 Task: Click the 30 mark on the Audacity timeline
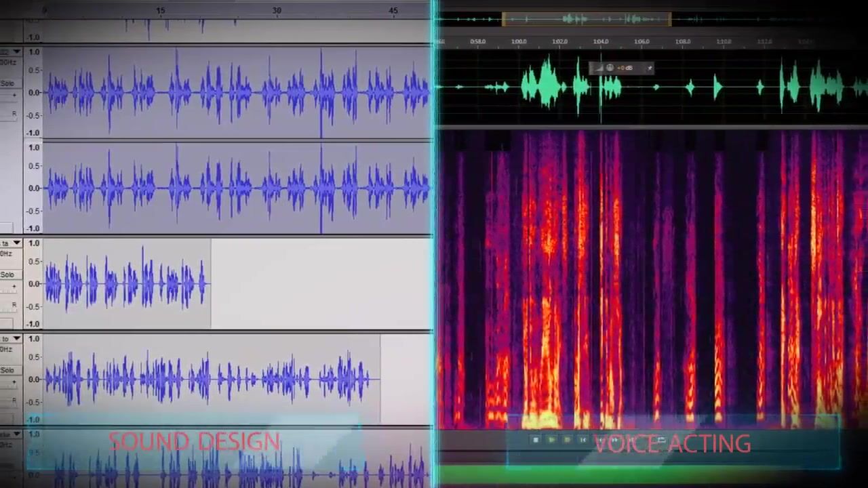(x=277, y=10)
